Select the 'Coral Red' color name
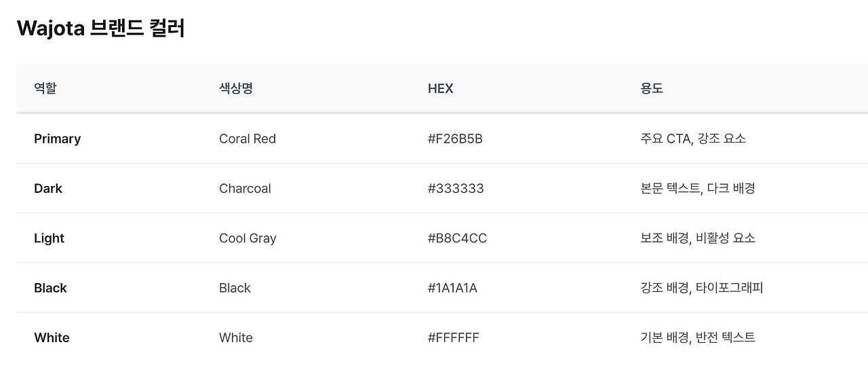 [x=248, y=138]
